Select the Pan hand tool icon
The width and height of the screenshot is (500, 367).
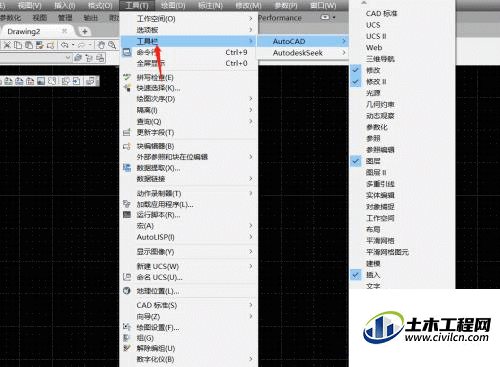(101, 45)
